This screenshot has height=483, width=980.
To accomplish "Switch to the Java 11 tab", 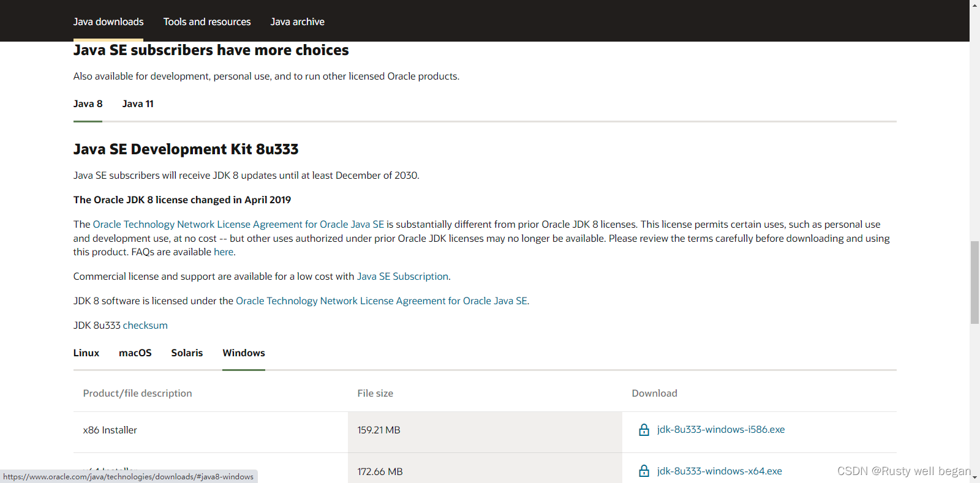I will (x=138, y=104).
